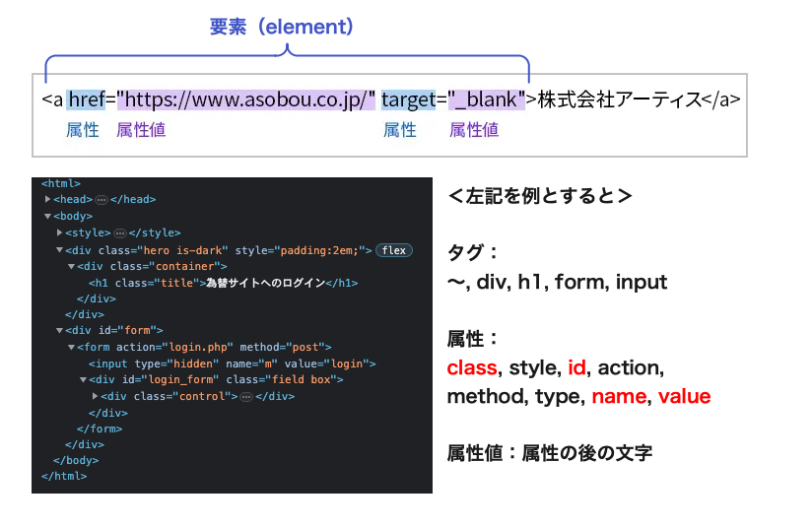Expand the head element triangle
Viewport: 812px width, 529px height.
[48, 200]
